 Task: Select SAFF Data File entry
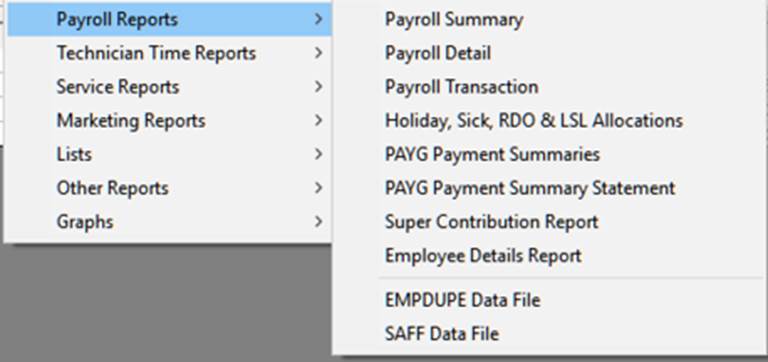[549, 334]
